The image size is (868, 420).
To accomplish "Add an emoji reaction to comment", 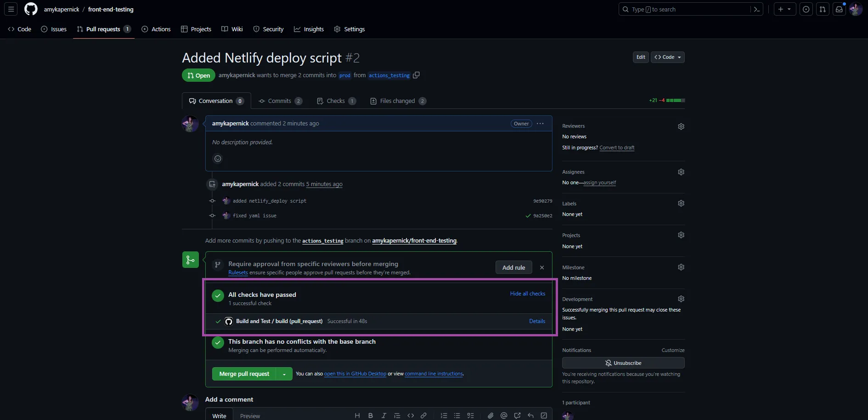I will [218, 159].
